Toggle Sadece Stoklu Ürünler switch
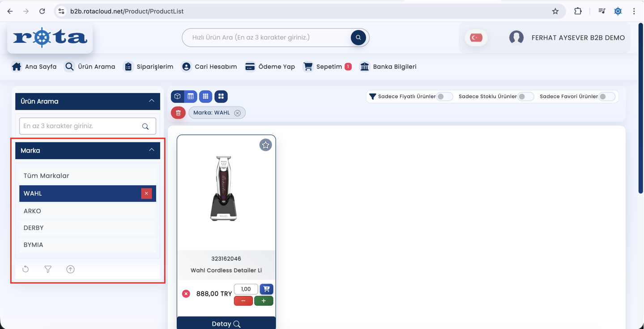 click(x=525, y=97)
